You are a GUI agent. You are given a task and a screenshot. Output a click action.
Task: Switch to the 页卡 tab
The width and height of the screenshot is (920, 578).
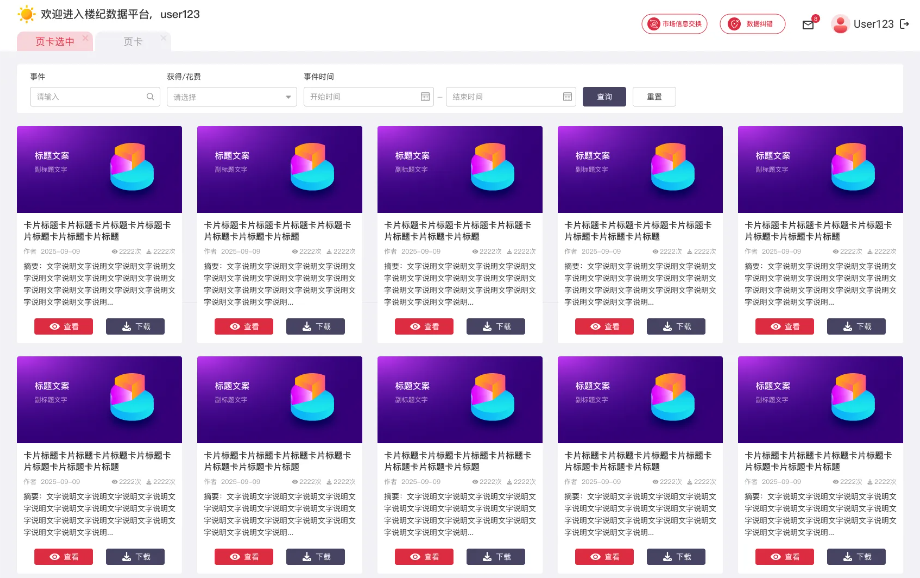pos(133,41)
